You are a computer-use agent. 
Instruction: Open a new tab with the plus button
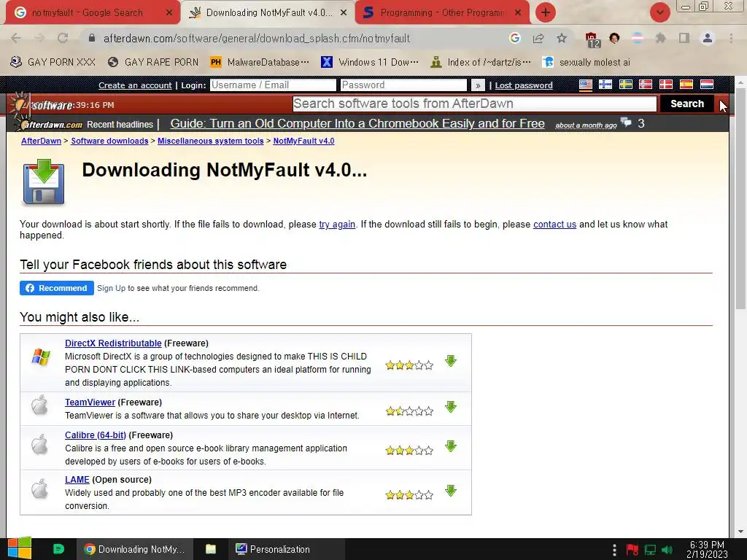click(546, 12)
